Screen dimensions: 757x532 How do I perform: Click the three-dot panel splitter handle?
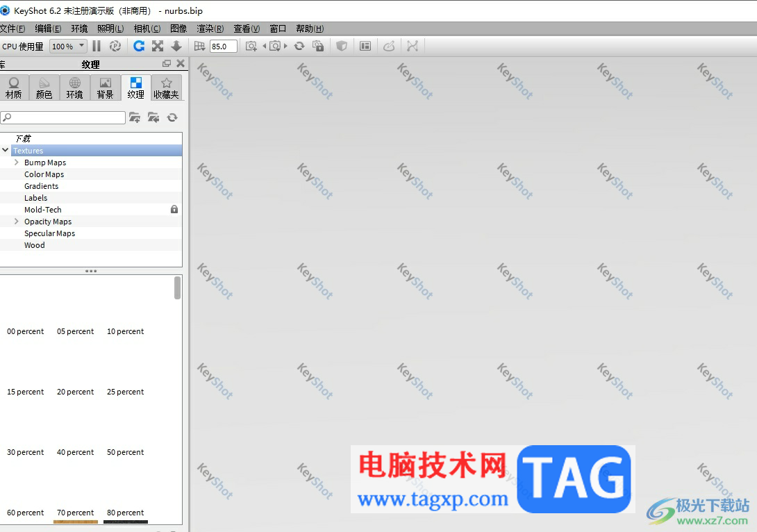coord(91,271)
